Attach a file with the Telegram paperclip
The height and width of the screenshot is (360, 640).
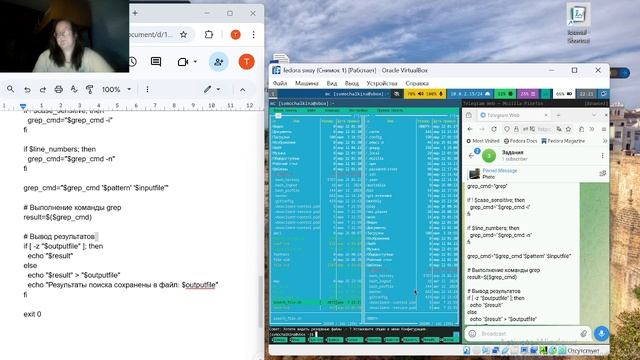coord(584,333)
